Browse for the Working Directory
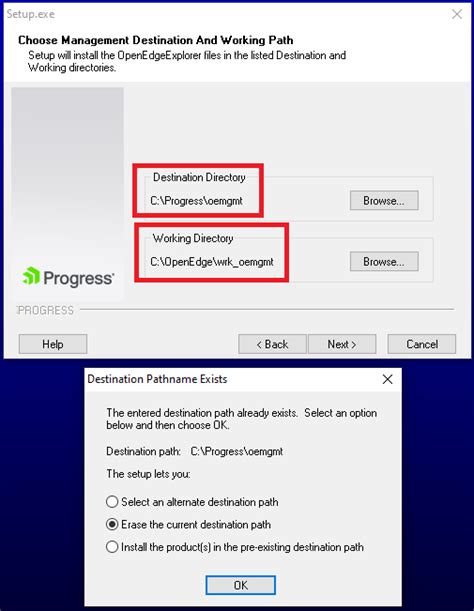The width and height of the screenshot is (474, 611). [x=384, y=261]
